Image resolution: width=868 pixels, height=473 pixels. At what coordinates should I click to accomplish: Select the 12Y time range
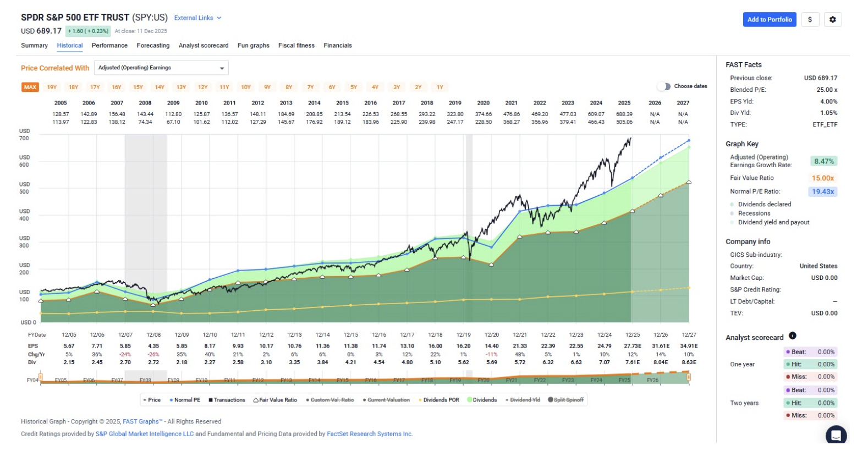203,87
